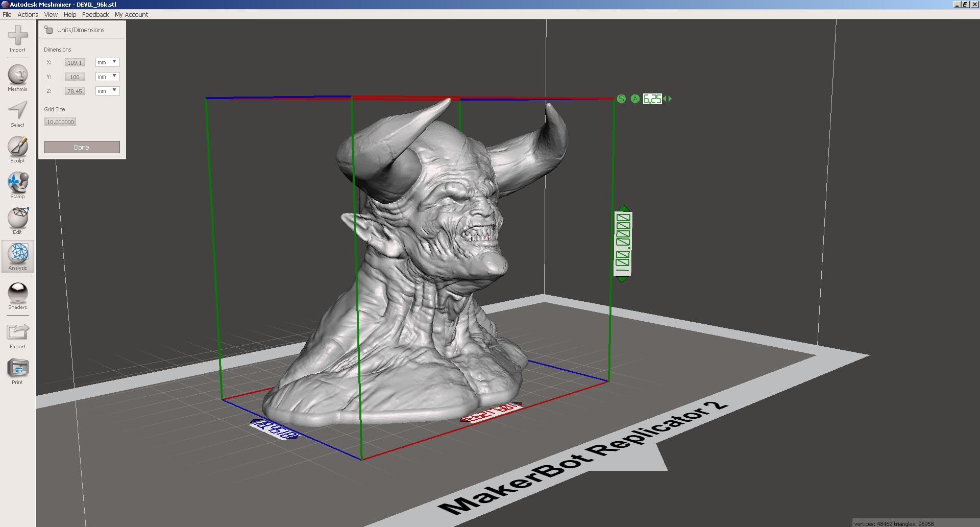Click the Import tool icon
The image size is (980, 527).
17,37
